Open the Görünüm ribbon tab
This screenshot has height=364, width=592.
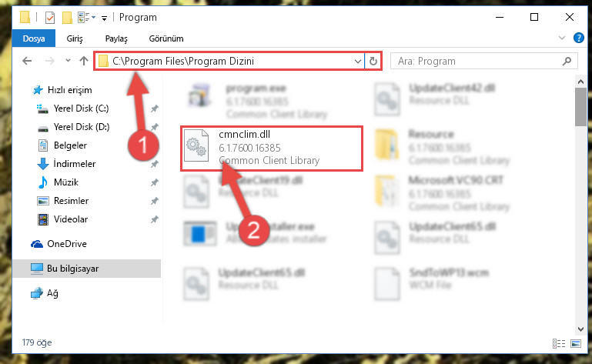166,38
